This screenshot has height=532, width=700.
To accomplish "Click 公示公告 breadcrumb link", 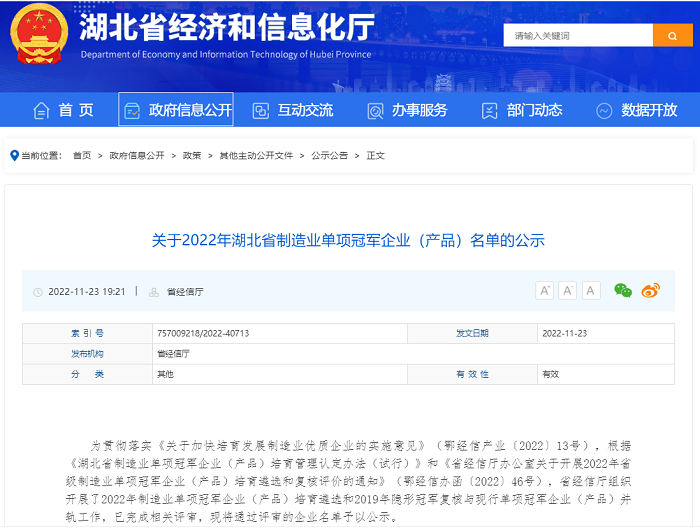I will pos(330,156).
